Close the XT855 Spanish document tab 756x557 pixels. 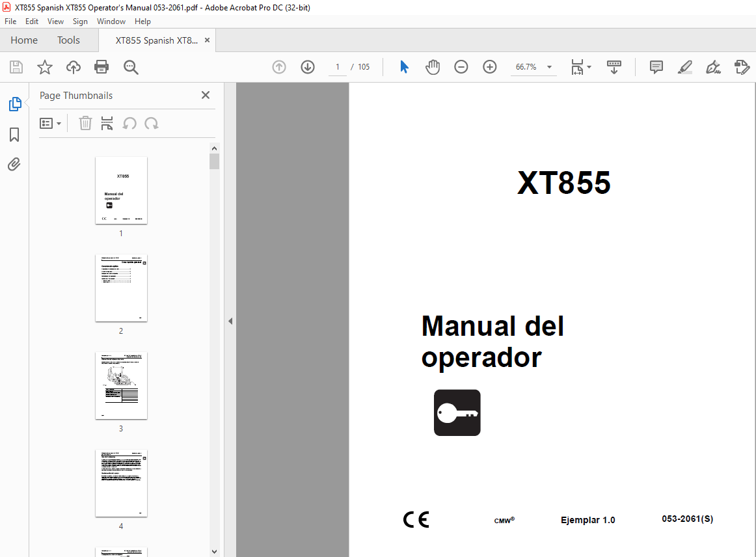(208, 40)
